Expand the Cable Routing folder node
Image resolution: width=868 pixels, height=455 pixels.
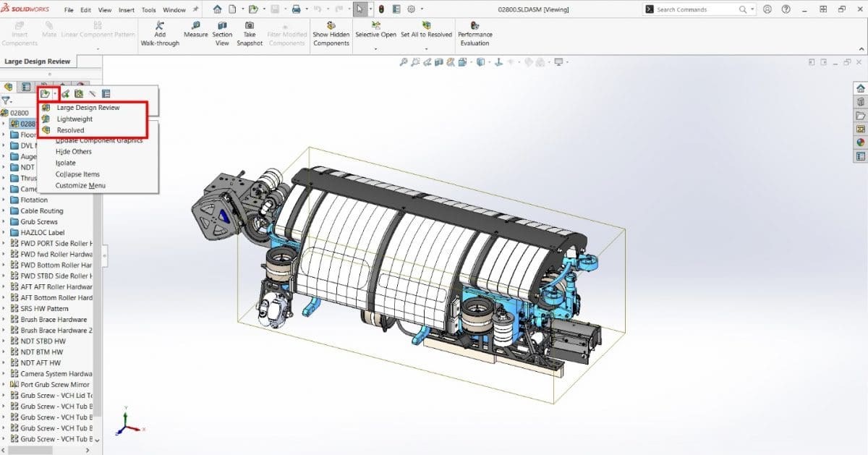pos(4,211)
